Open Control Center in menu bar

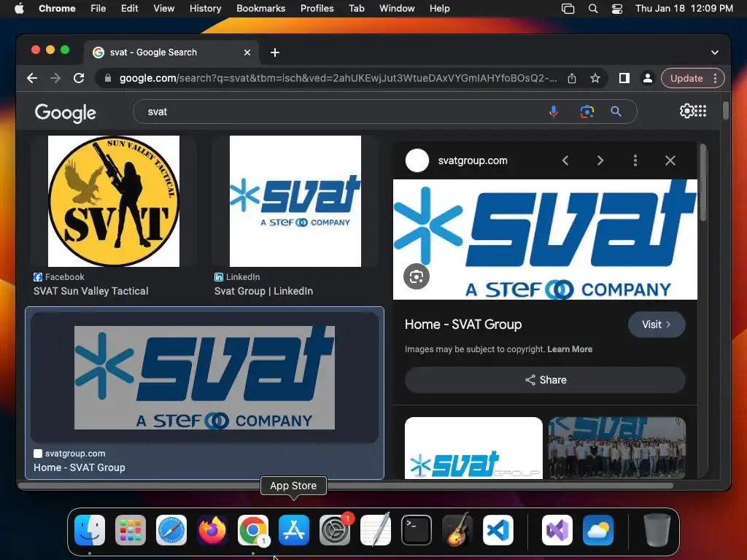[617, 8]
